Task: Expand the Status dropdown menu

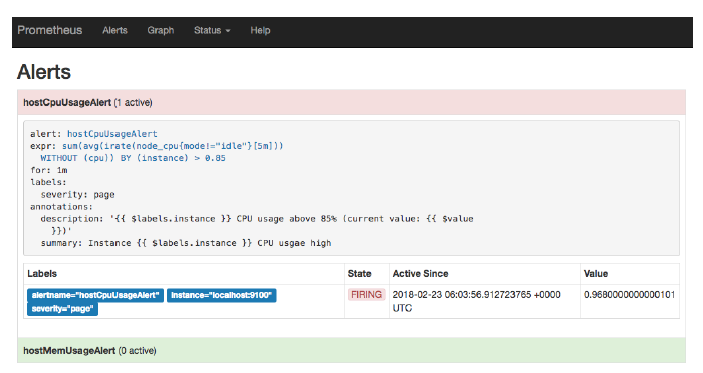Action: (x=212, y=30)
